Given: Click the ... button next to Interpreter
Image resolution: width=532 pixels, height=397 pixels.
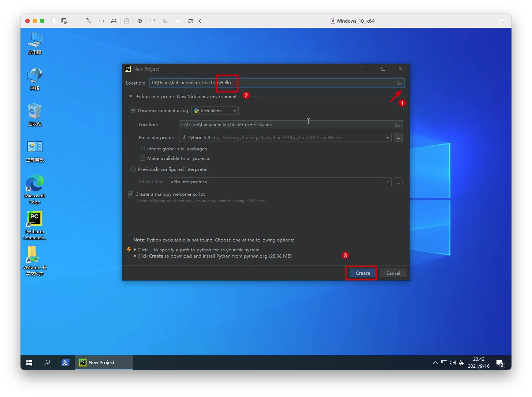Looking at the screenshot, I should coord(398,182).
